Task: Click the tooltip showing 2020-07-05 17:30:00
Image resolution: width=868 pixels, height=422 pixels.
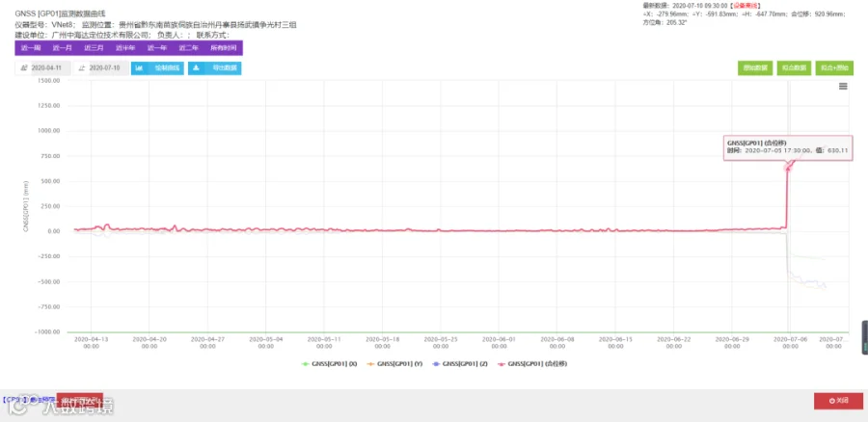Action: click(x=788, y=147)
